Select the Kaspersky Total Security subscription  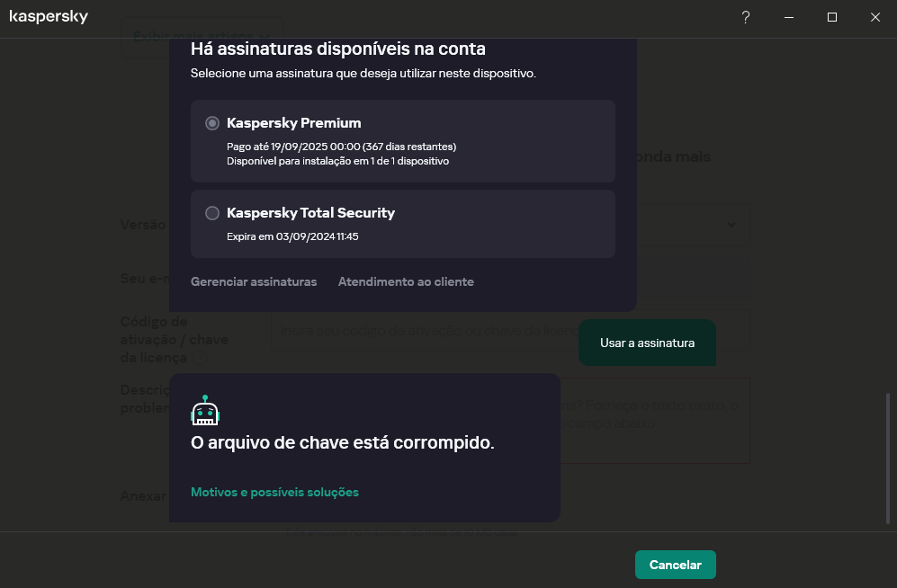[x=212, y=213]
